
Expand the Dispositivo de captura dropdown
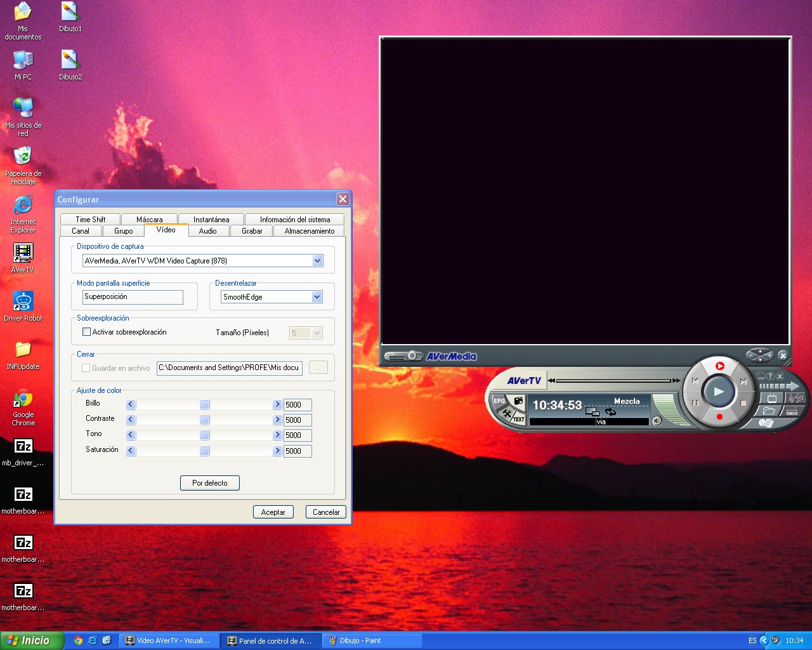point(318,261)
